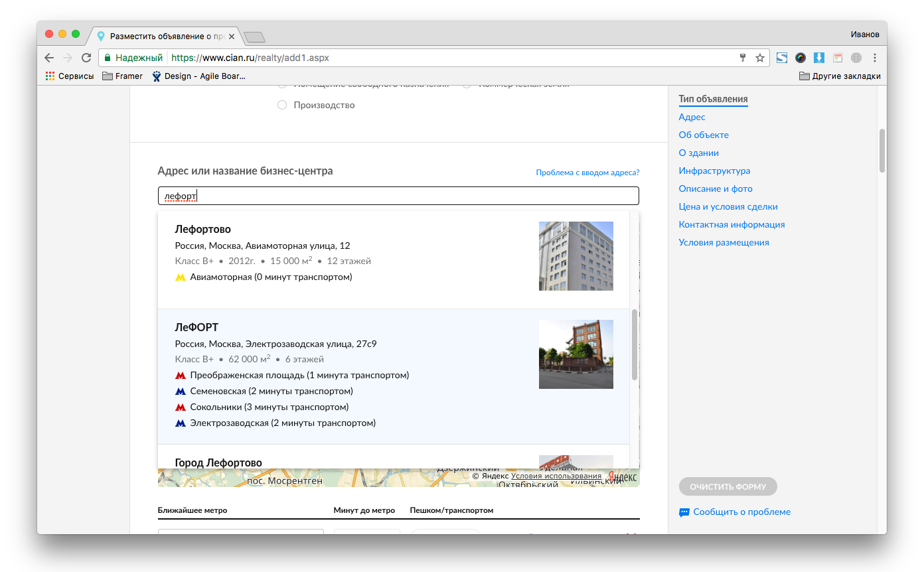Image resolution: width=924 pixels, height=572 pixels.
Task: Click address Электрозаводская улица, 27с9
Action: click(276, 344)
